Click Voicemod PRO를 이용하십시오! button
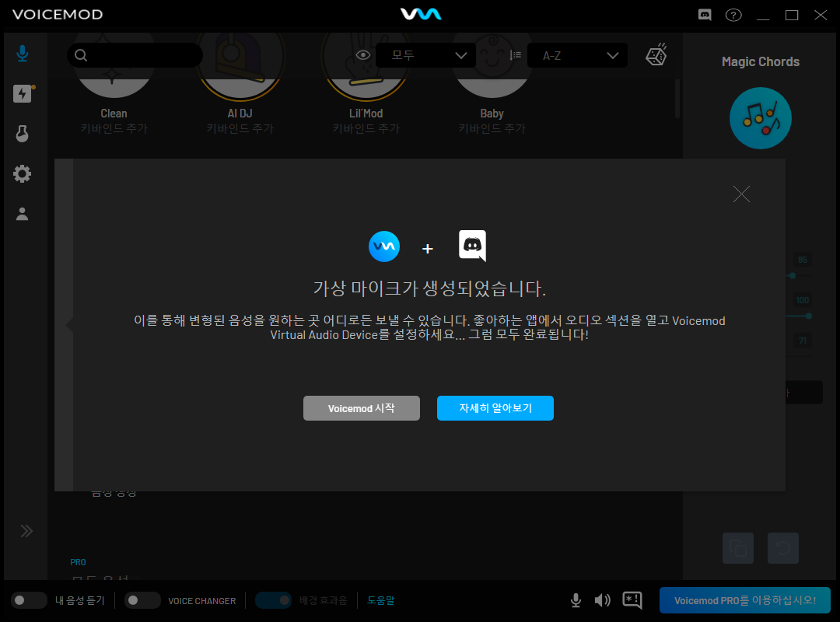840x622 pixels. tap(745, 600)
